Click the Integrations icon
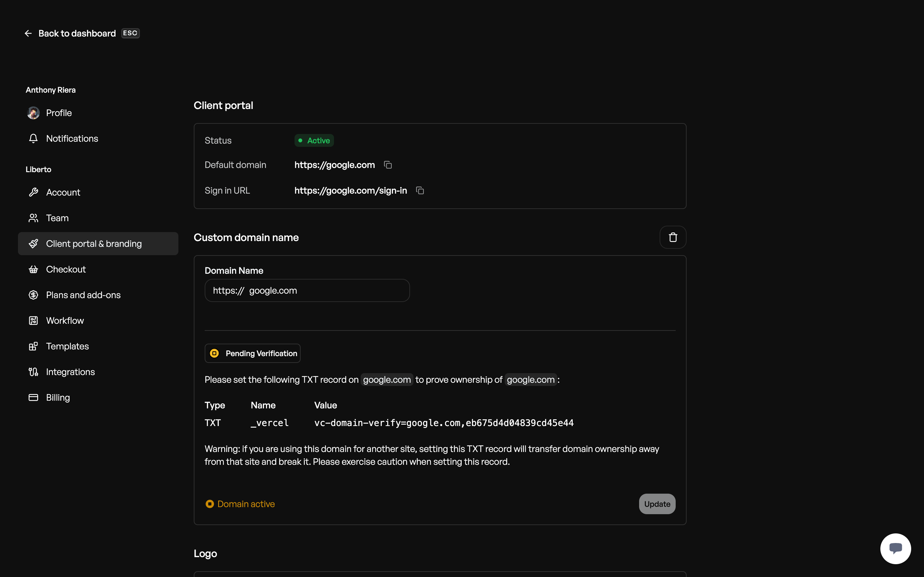924x577 pixels. click(33, 372)
